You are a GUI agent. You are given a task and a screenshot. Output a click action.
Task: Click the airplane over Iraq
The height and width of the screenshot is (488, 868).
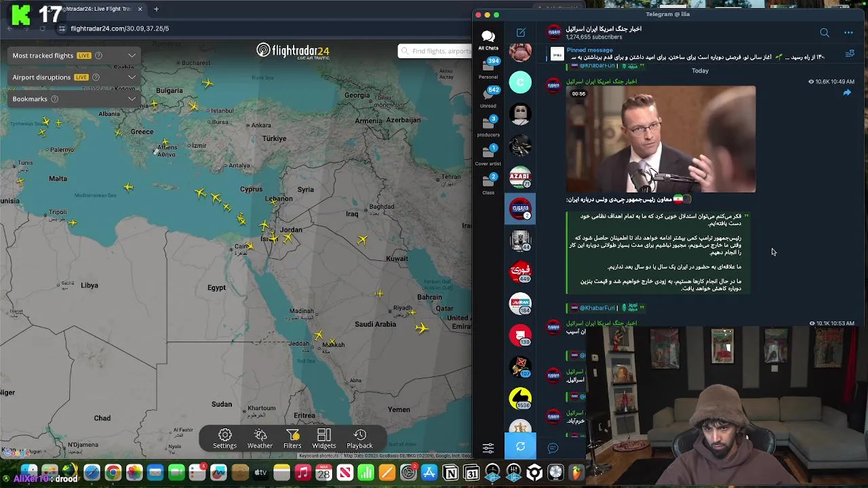point(363,240)
